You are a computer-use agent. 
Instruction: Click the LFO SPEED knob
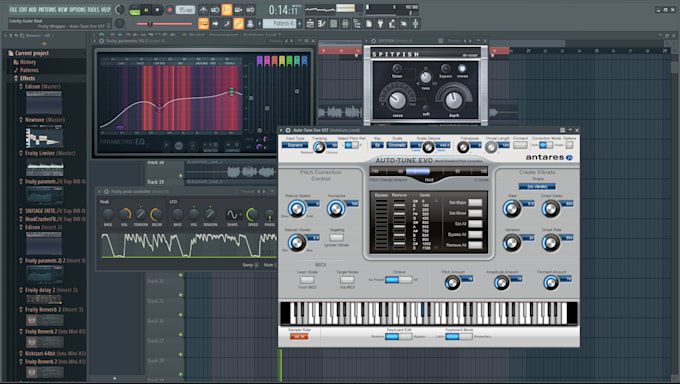(x=252, y=214)
